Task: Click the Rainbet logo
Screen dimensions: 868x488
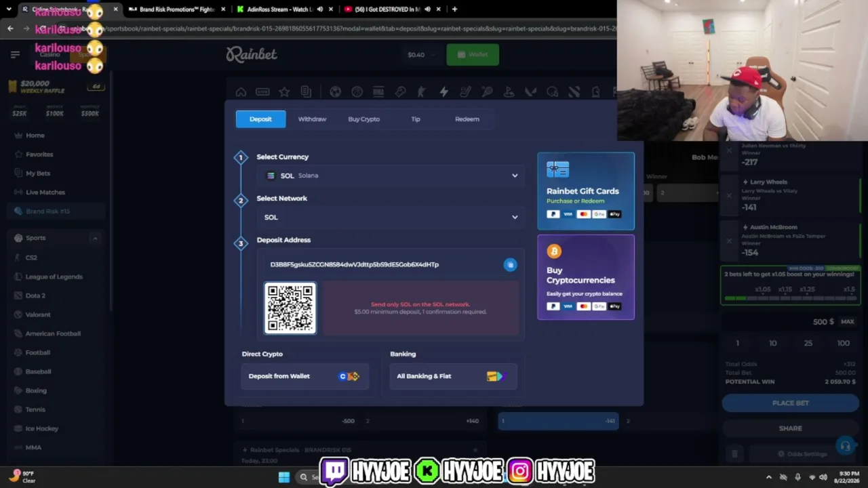Action: 252,54
